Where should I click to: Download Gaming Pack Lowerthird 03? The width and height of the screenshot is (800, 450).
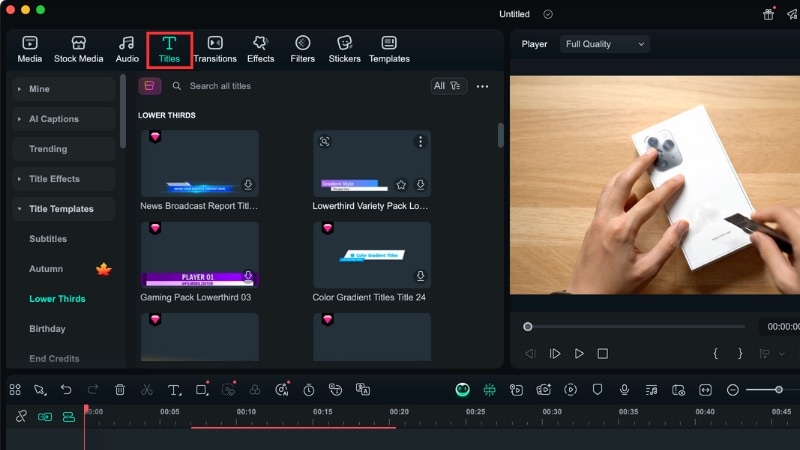coord(248,276)
